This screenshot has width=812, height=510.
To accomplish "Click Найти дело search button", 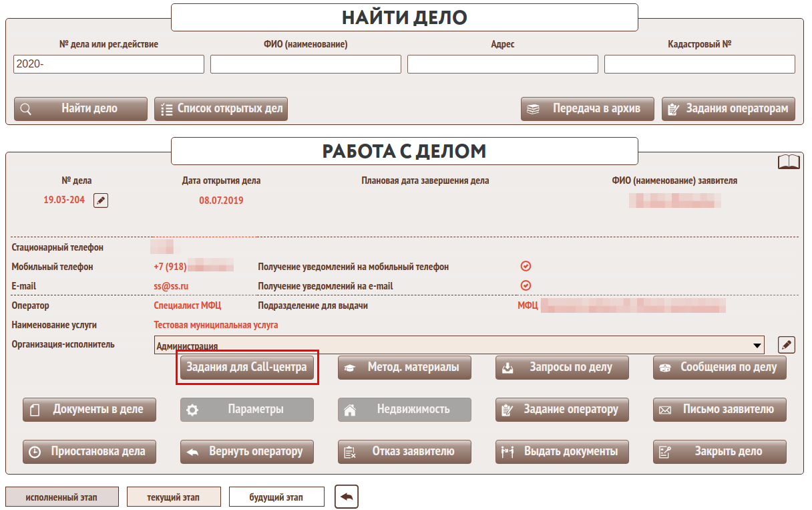I will (x=81, y=109).
